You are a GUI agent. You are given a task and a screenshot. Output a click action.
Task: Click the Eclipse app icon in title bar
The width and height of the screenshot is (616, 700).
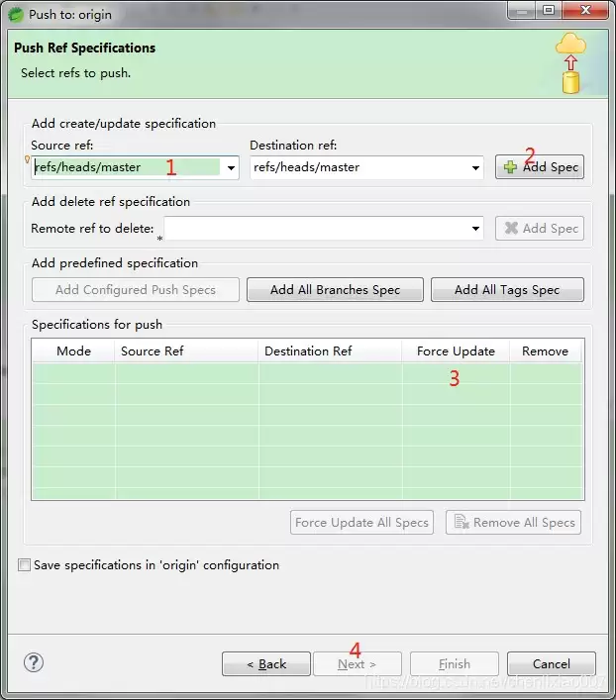(16, 14)
